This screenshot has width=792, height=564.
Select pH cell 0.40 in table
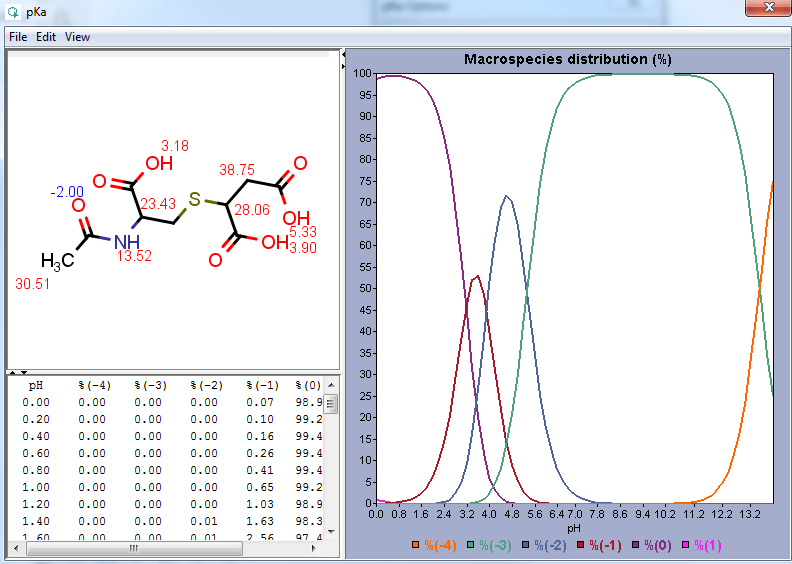[36, 436]
